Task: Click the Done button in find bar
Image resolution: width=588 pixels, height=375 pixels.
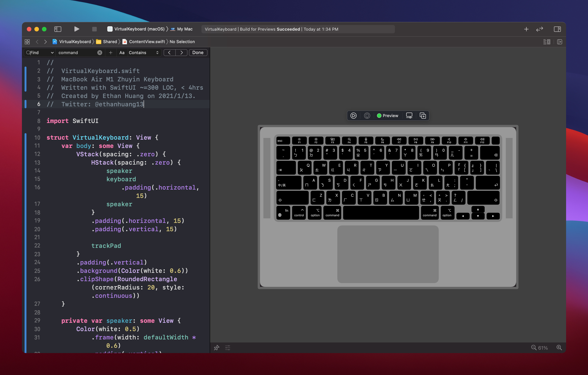Action: [x=198, y=53]
